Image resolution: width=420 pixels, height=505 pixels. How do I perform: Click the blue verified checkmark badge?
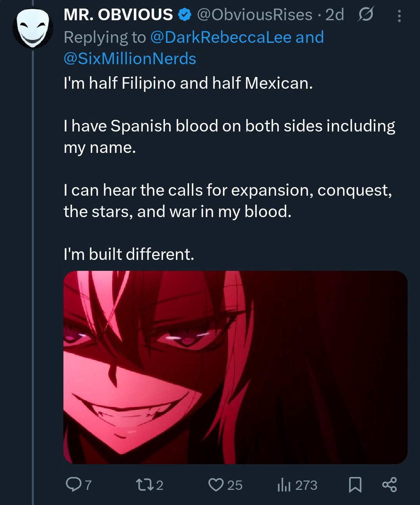point(184,15)
